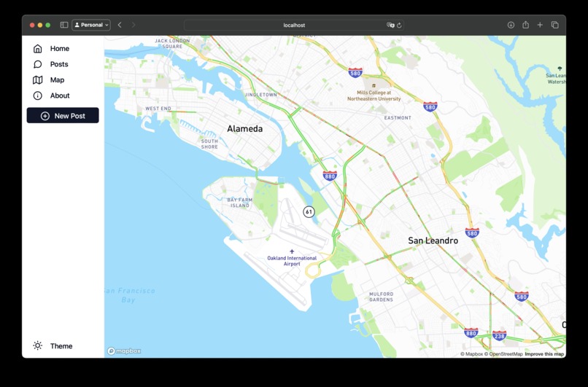Click the About info icon
Viewport: 588px width, 387px height.
(37, 95)
